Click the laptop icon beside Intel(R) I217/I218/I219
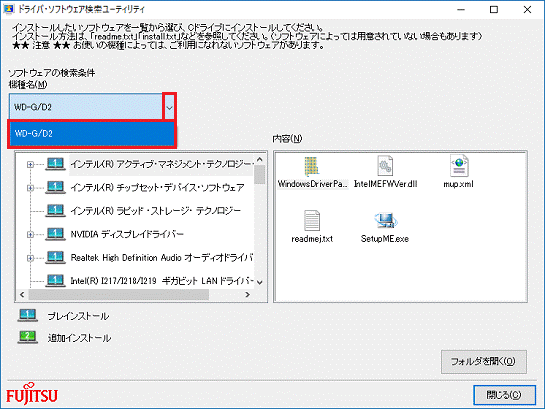Image resolution: width=545 pixels, height=409 pixels. (x=55, y=280)
